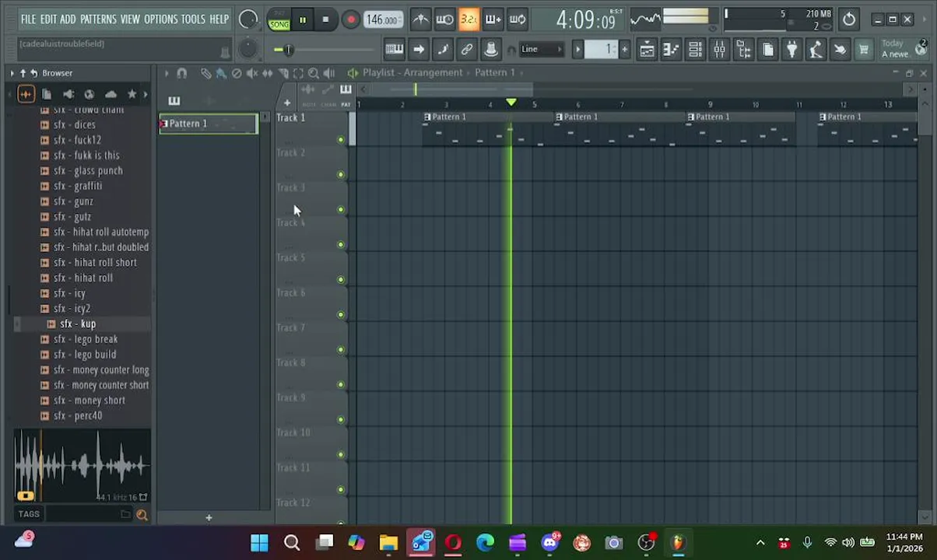Toggle the typing keyboard to piano icon
The width and height of the screenshot is (937, 560).
(x=394, y=50)
